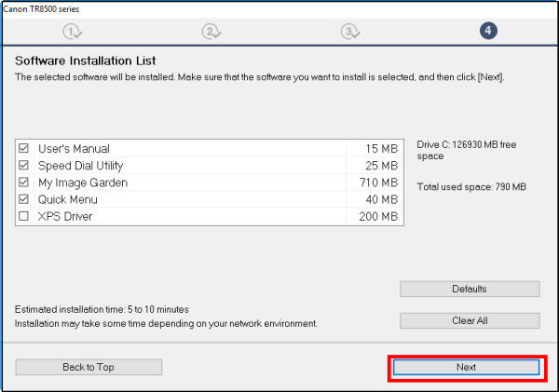The image size is (559, 392).
Task: Click the completed step 1 indicator icon
Action: 73,32
